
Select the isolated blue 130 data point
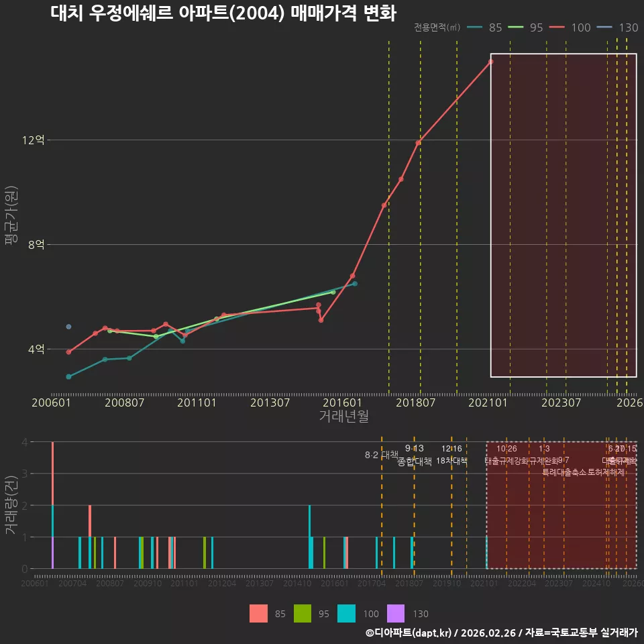click(x=68, y=327)
